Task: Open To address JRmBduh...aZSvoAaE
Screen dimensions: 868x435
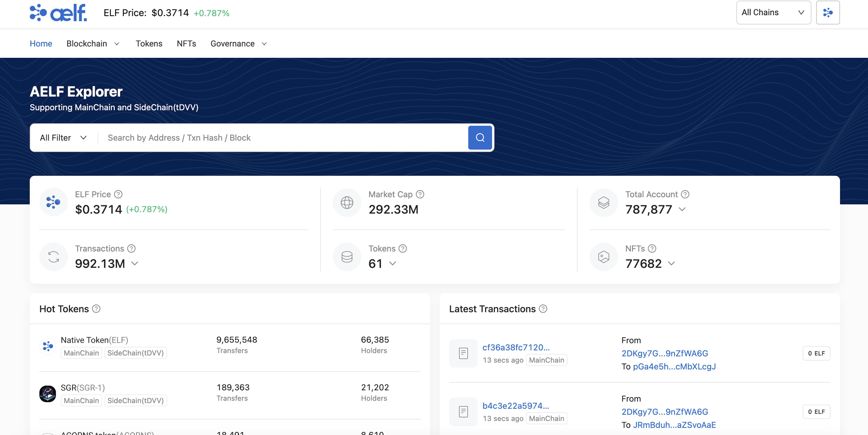Action: click(674, 425)
